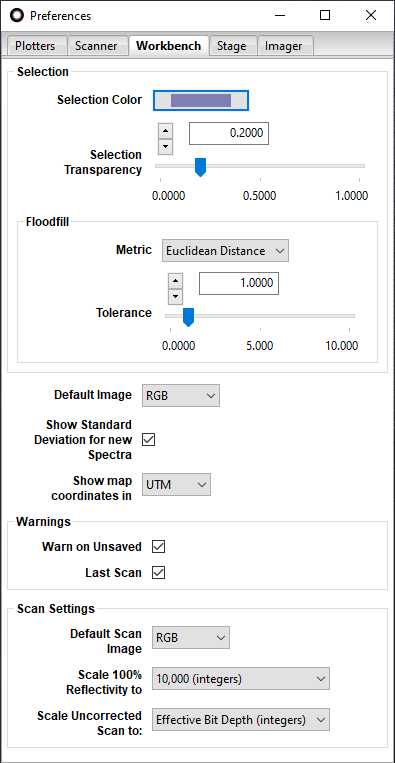Image resolution: width=395 pixels, height=763 pixels.
Task: Click the Tolerance up arrow stepper
Action: pyautogui.click(x=176, y=281)
